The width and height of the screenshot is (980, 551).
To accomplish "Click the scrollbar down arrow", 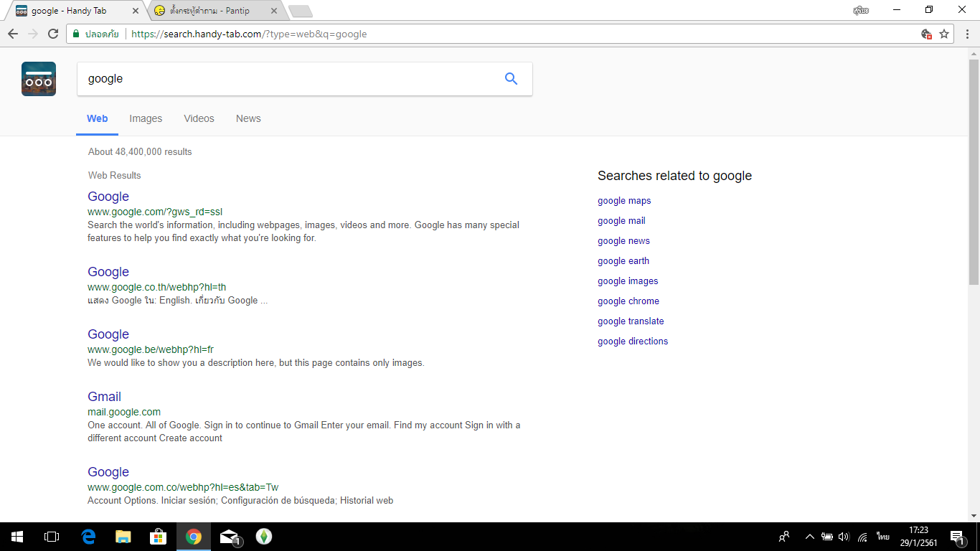I will click(x=974, y=516).
